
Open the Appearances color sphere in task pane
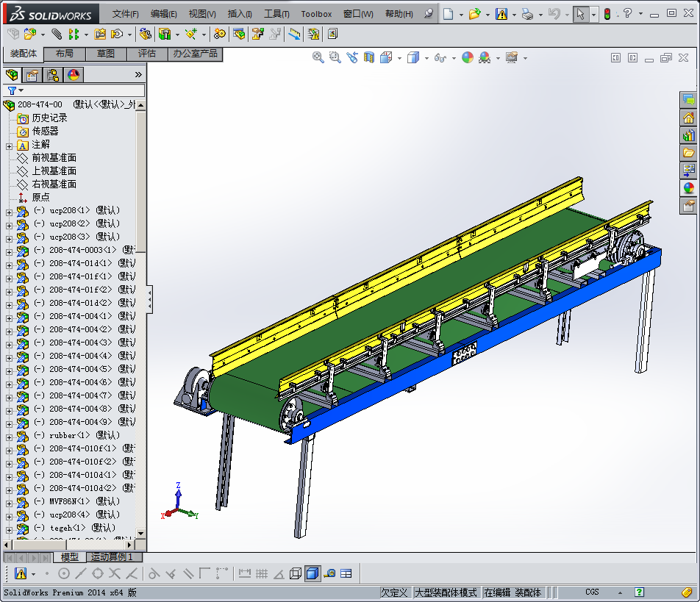pyautogui.click(x=689, y=187)
